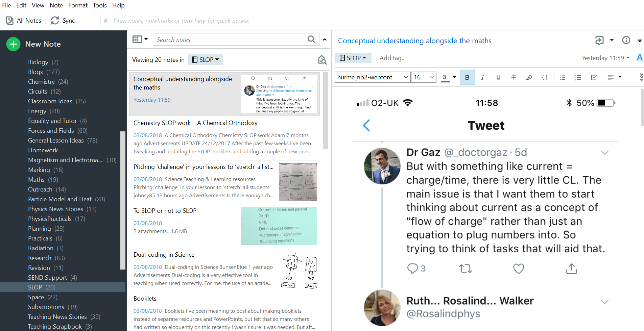This screenshot has width=644, height=331.
Task: Open the View menu
Action: [38, 5]
